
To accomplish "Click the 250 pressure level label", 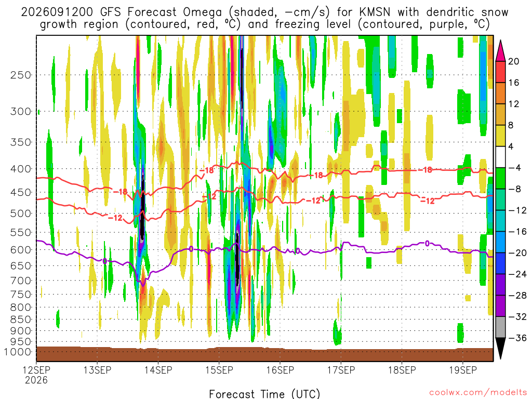I will click(x=20, y=75).
